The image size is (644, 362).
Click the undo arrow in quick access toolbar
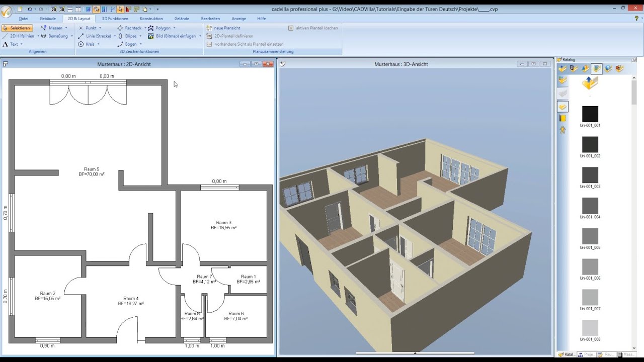[30, 9]
